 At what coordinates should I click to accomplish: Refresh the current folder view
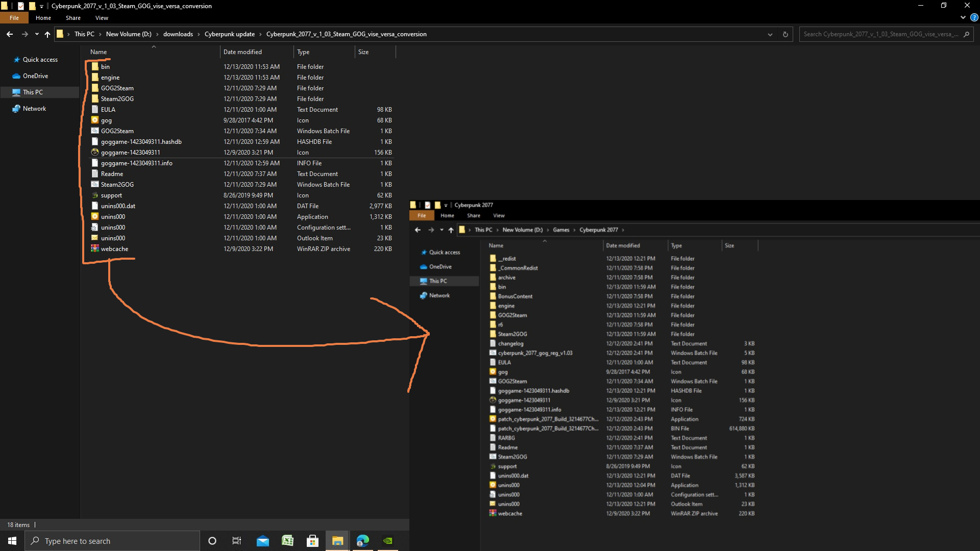coord(785,34)
